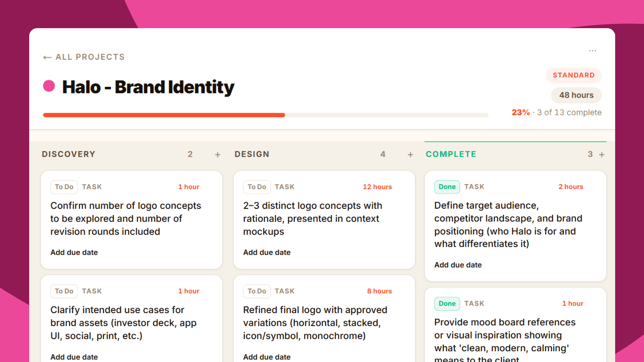Change To Do status on Confirm number card

(64, 187)
